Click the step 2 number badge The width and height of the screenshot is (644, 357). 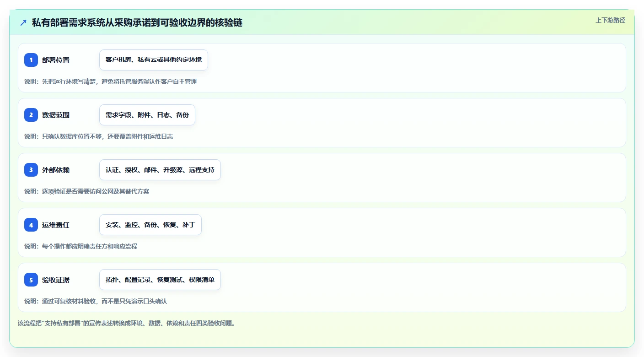31,115
